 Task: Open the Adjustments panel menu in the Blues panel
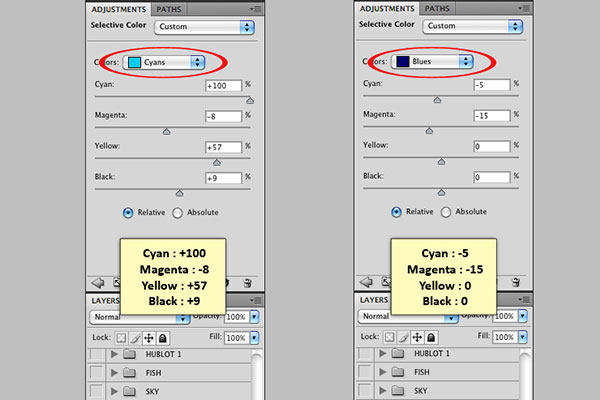tap(524, 8)
